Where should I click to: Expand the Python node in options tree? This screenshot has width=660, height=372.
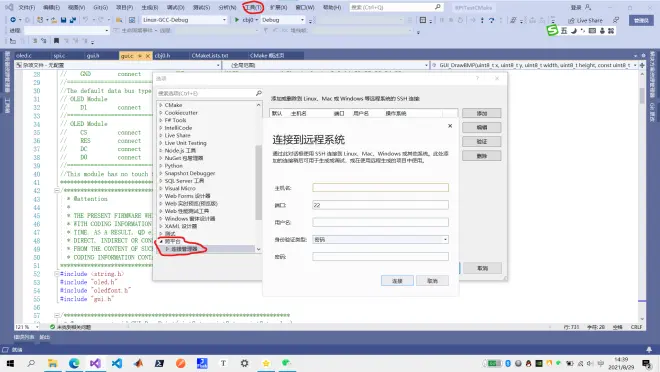coord(161,166)
